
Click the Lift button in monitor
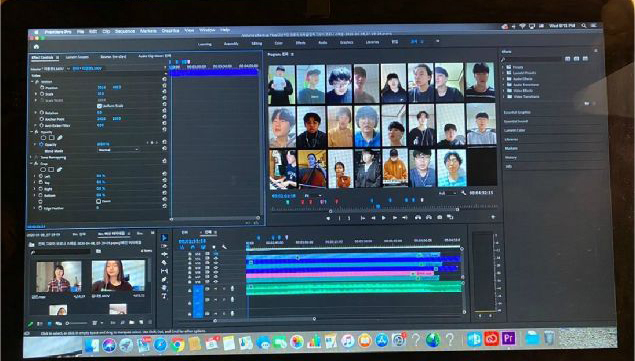(x=418, y=218)
